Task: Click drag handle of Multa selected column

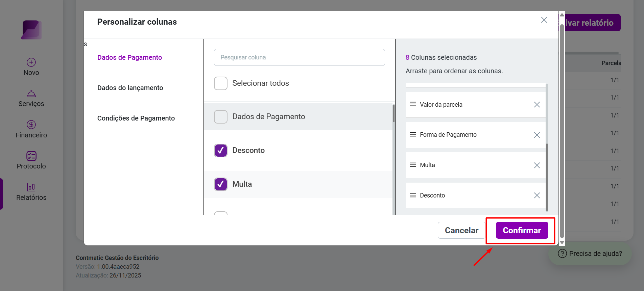Action: pyautogui.click(x=413, y=165)
